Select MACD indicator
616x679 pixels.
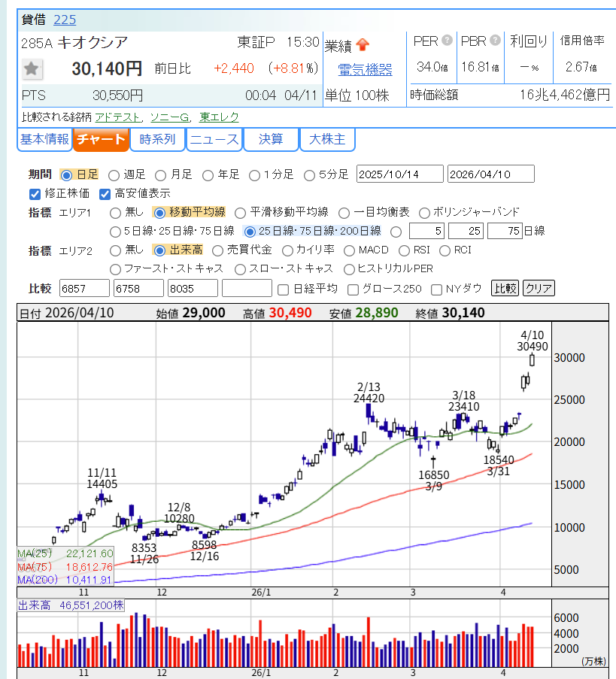coord(349,250)
